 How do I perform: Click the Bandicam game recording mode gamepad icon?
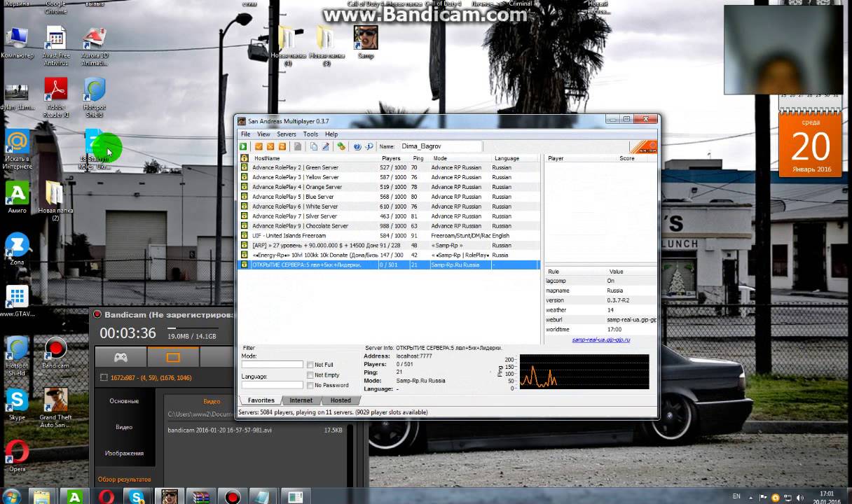[121, 357]
